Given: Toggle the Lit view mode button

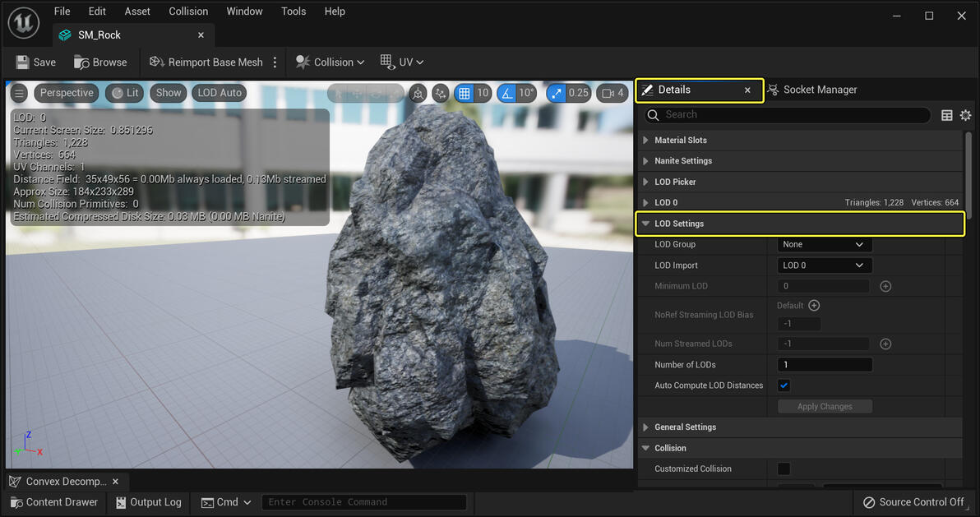Looking at the screenshot, I should coord(125,93).
